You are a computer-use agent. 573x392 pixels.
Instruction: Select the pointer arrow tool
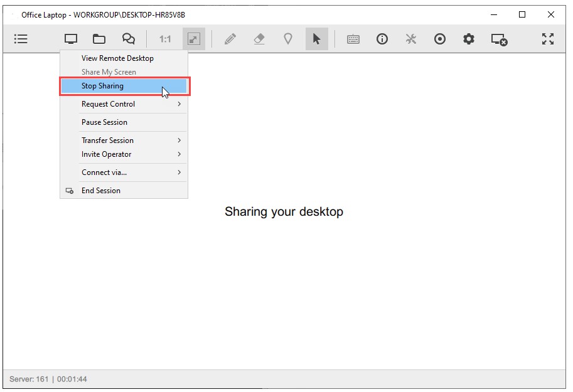point(316,38)
